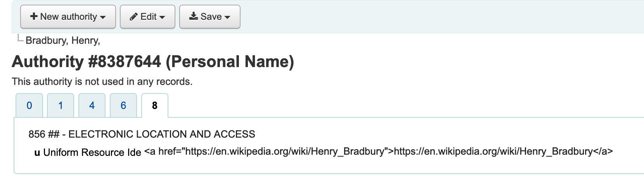Viewport: 644px width, 176px height.
Task: Click the plus icon on New authority
Action: pos(34,16)
